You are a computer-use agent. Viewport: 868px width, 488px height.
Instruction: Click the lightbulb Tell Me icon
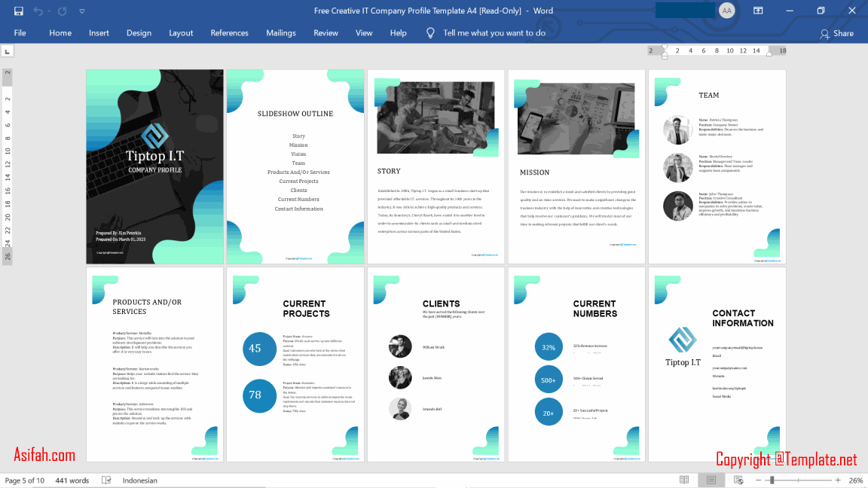click(x=430, y=33)
